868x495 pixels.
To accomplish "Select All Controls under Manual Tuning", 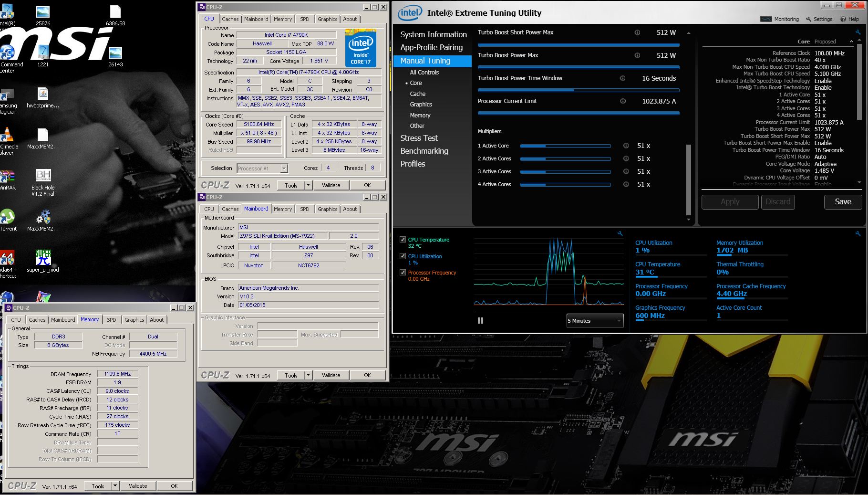I will (424, 73).
